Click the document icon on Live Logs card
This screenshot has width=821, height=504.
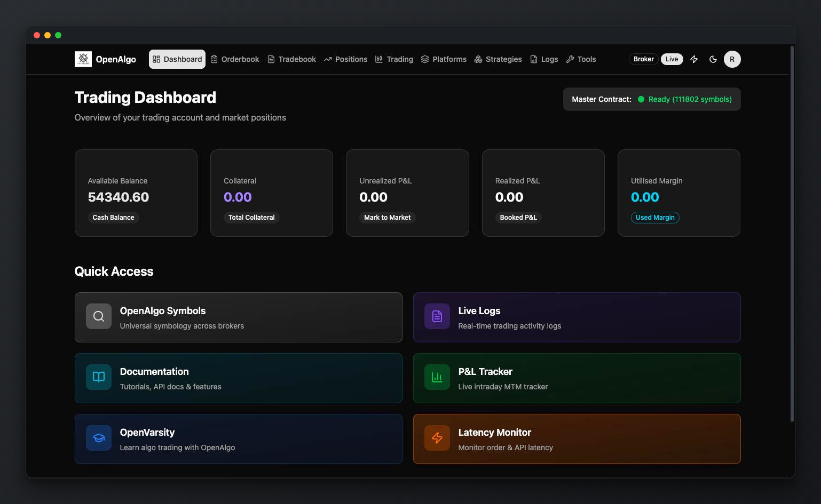(x=437, y=316)
